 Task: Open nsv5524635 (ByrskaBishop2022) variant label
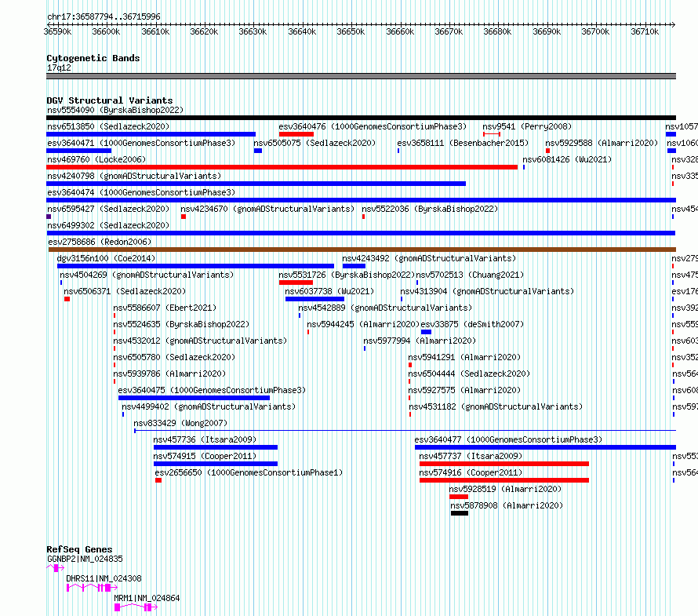click(181, 324)
